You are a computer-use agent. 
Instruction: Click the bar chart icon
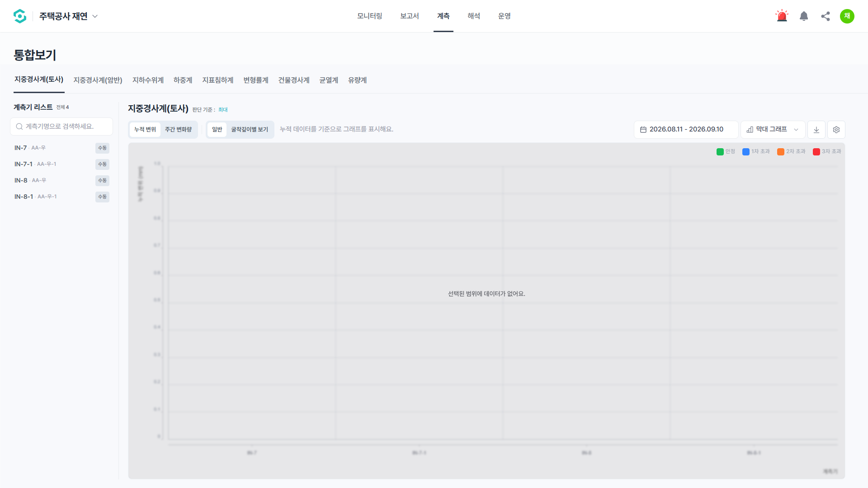coord(750,130)
